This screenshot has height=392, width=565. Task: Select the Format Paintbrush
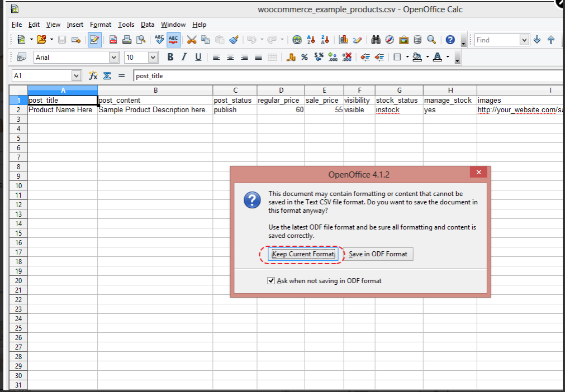click(234, 40)
